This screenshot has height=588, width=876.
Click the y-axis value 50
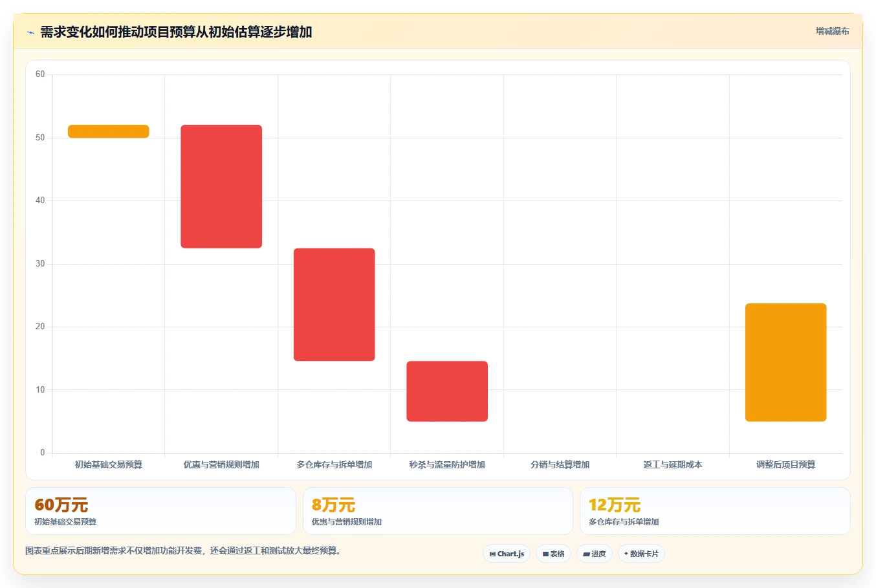(40, 138)
